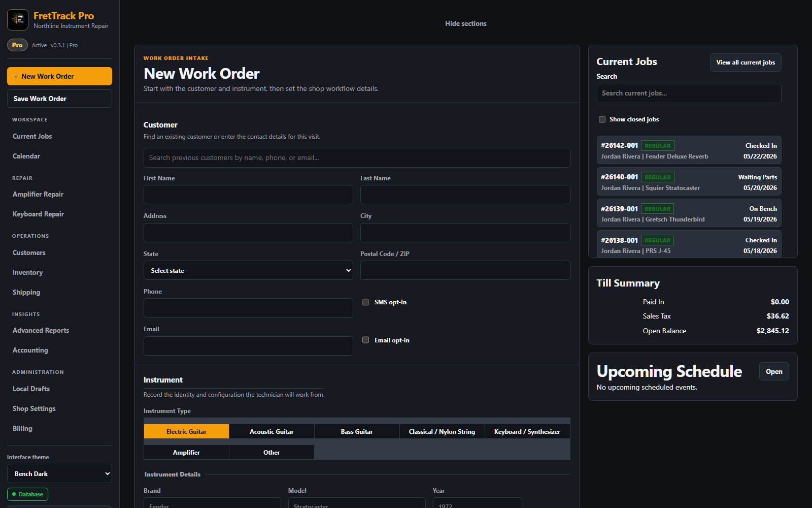Start a New Work Order
The width and height of the screenshot is (812, 508).
click(x=59, y=76)
